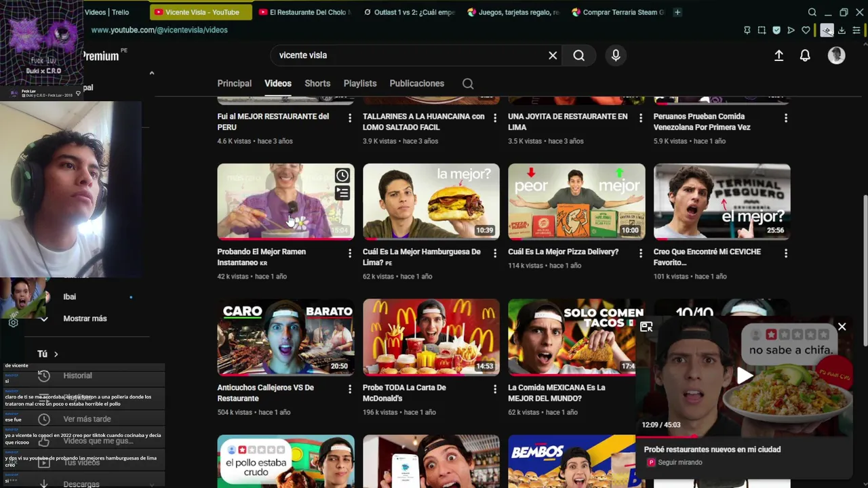Open browser downloads icon
The height and width of the screenshot is (488, 868).
(x=842, y=30)
